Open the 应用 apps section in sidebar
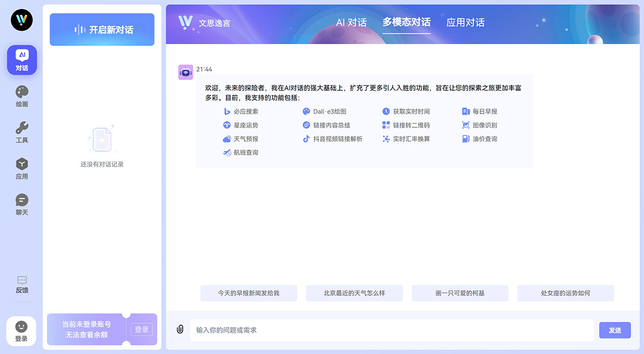This screenshot has width=644, height=354. click(21, 168)
